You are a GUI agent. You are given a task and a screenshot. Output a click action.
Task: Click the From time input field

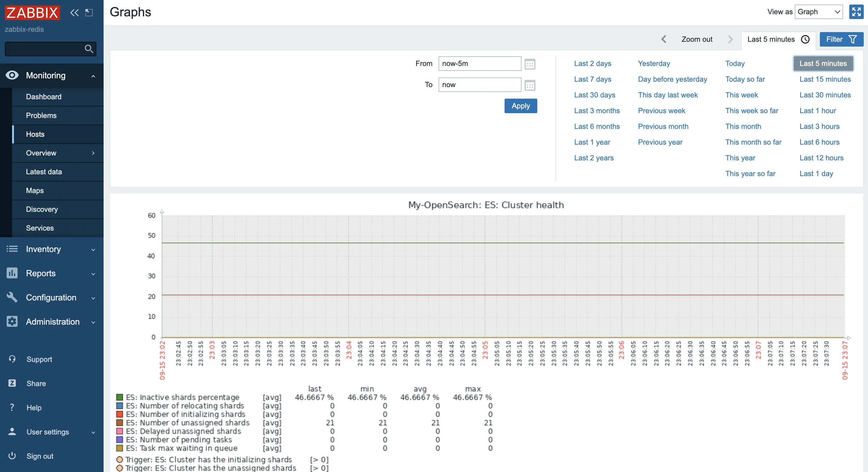click(x=479, y=64)
